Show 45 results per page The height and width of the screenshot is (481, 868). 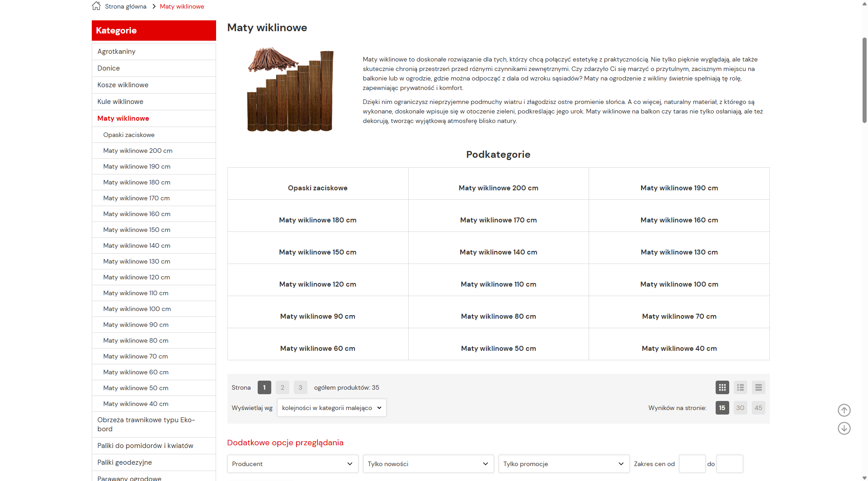tap(758, 408)
